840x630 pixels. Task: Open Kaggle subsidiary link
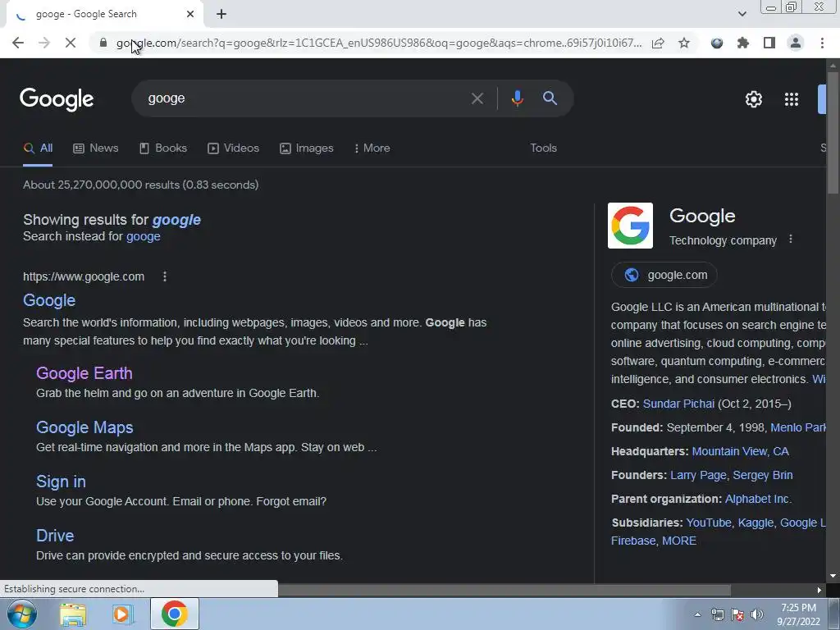(x=756, y=523)
